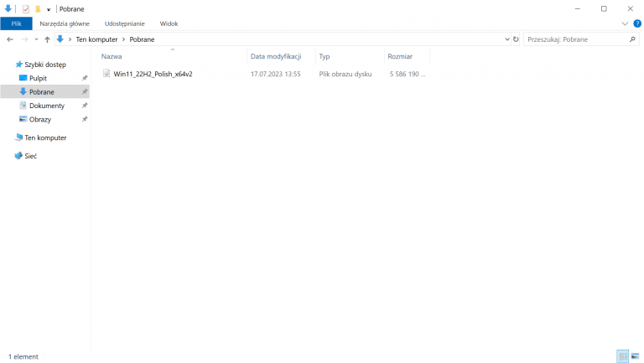Screen dimensions: 644x363
Task: Click the Refresh icon beside the address bar
Action: [515, 39]
